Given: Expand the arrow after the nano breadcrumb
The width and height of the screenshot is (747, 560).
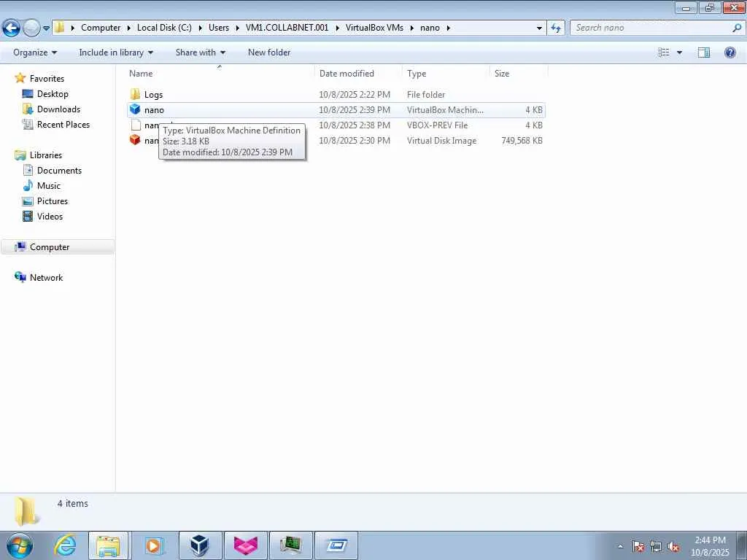Looking at the screenshot, I should [449, 28].
